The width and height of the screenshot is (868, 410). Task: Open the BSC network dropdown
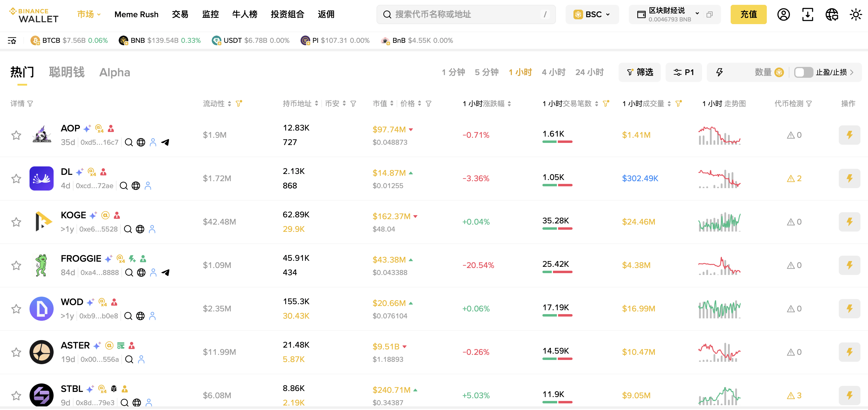click(x=592, y=14)
